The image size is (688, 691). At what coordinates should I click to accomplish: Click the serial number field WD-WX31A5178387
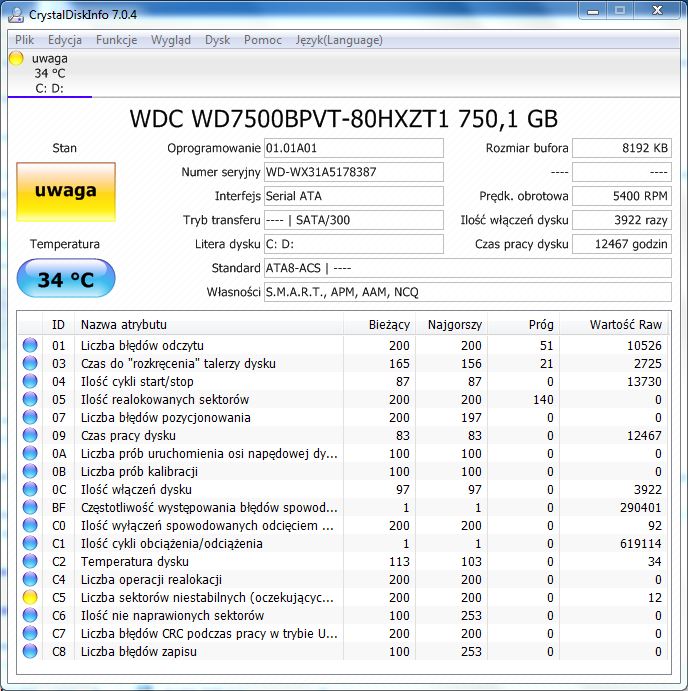(353, 172)
